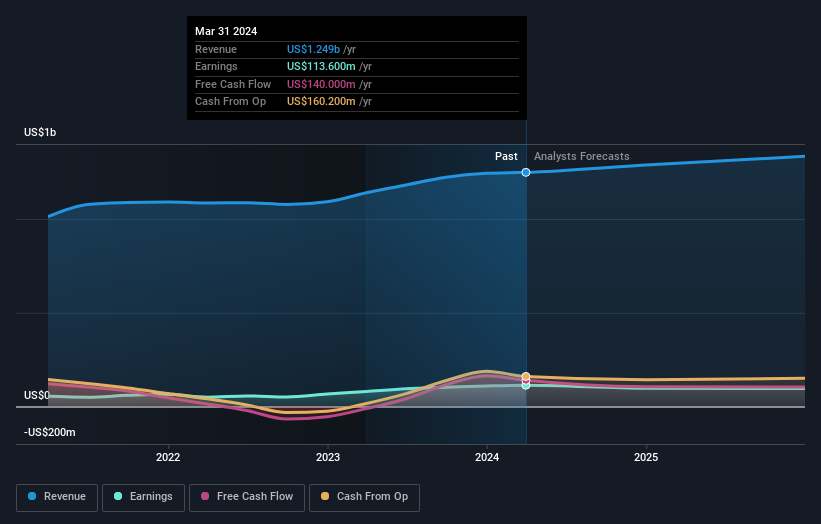Image resolution: width=821 pixels, height=524 pixels.
Task: Click the 2024 x-axis label
Action: coord(487,458)
